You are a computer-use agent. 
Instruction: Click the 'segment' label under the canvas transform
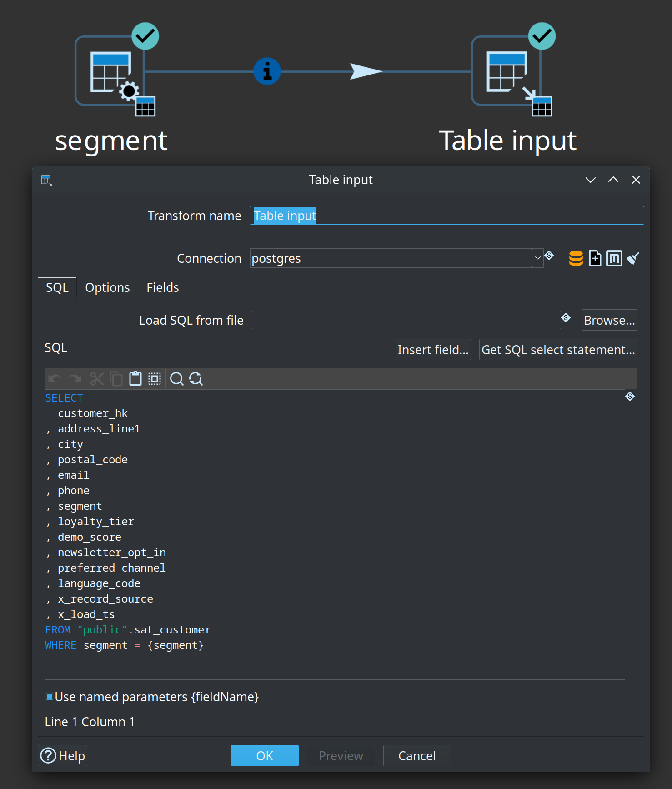pos(111,141)
